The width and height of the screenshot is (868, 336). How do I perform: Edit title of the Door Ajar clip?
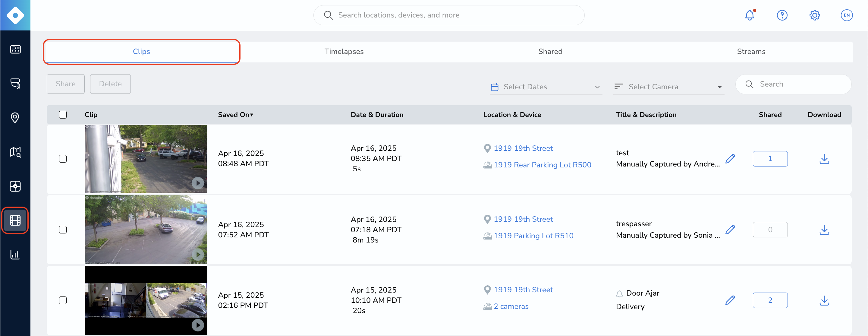click(730, 300)
